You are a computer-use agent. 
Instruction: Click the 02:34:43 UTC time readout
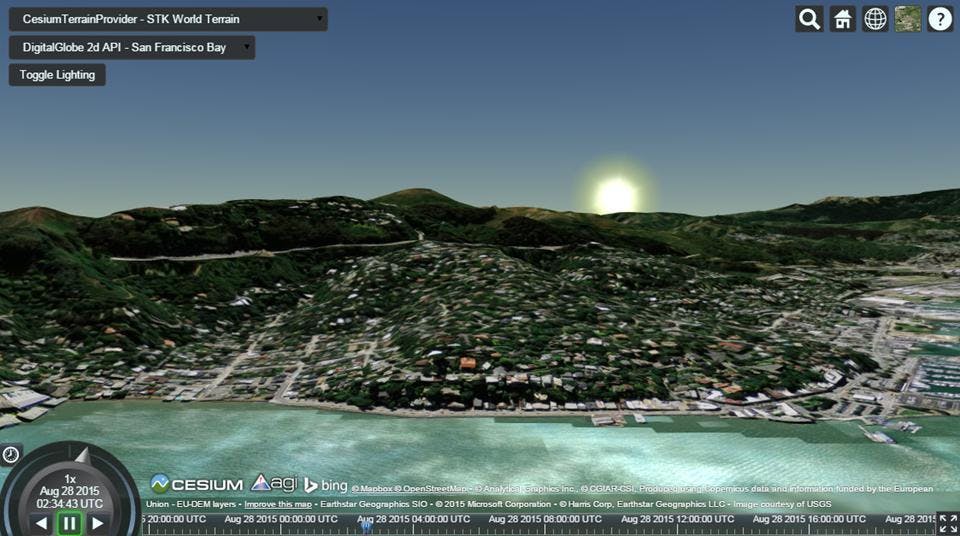(70, 504)
